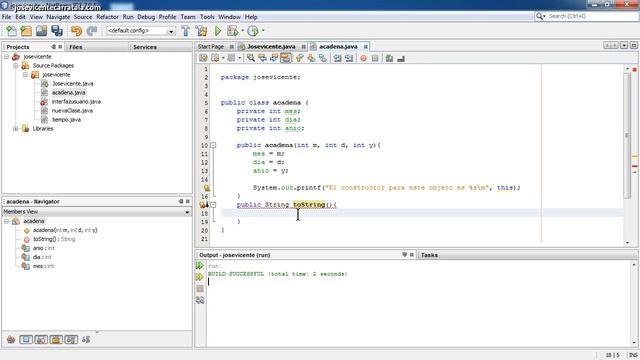Collapse the josevicente package node

(25, 75)
